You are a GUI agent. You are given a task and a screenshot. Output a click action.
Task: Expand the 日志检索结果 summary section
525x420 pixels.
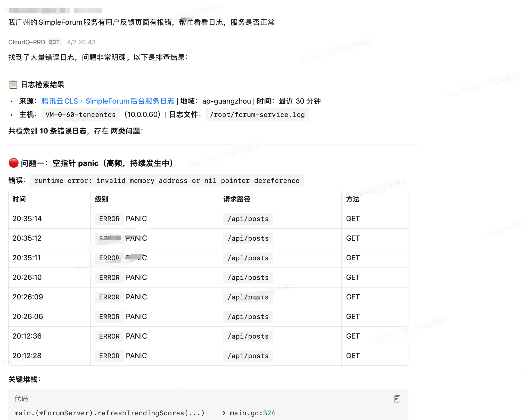[43, 85]
